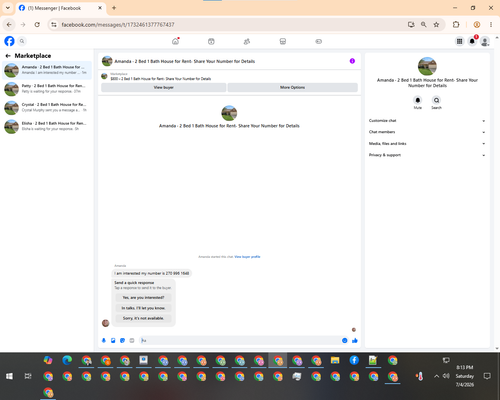The height and width of the screenshot is (400, 500).
Task: Open Facebook search magnifier icon
Action: coord(22,41)
